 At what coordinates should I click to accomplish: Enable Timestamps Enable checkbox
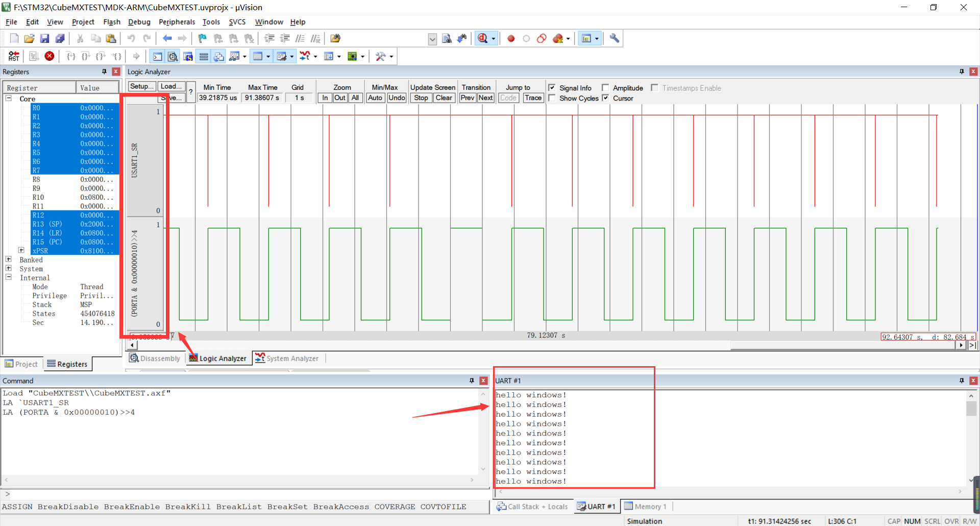[655, 88]
